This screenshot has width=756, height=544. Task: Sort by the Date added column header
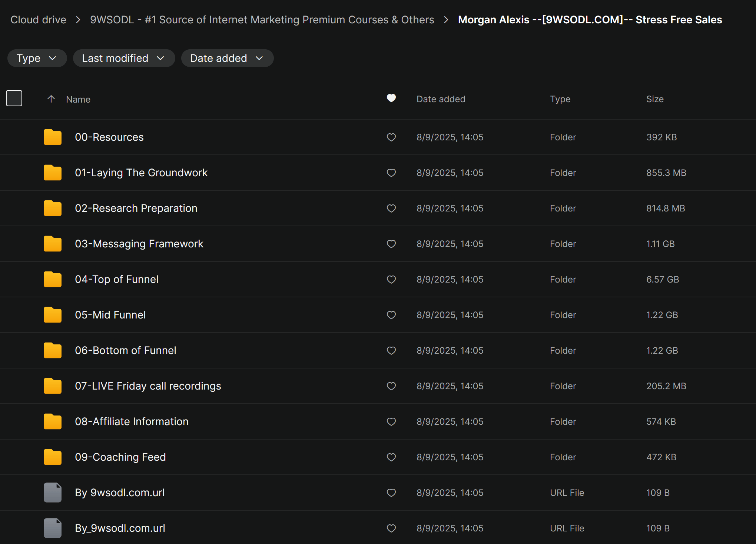pyautogui.click(x=441, y=99)
